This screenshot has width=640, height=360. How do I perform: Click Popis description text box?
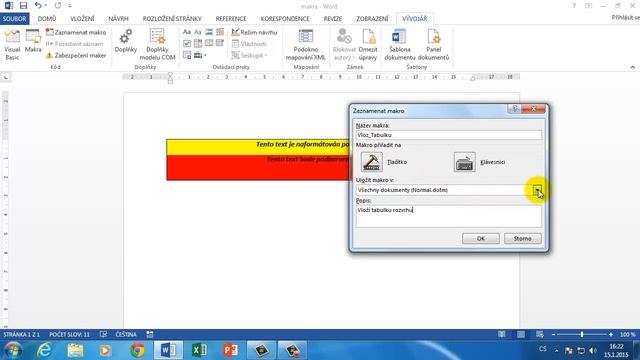pyautogui.click(x=449, y=216)
